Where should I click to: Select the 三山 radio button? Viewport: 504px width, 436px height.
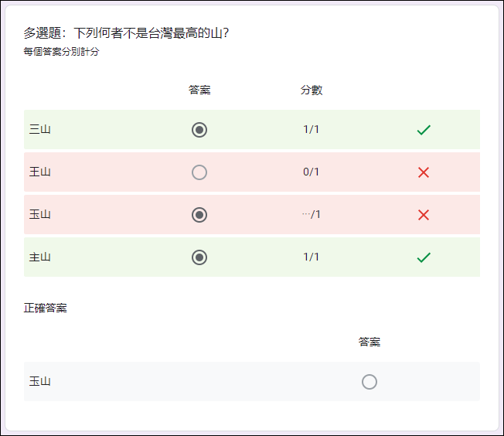(x=199, y=130)
